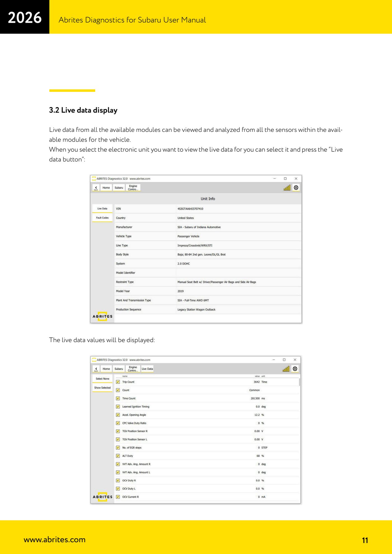Click the live data list vertical scrollbar
The width and height of the screenshot is (392, 554).
point(299,382)
